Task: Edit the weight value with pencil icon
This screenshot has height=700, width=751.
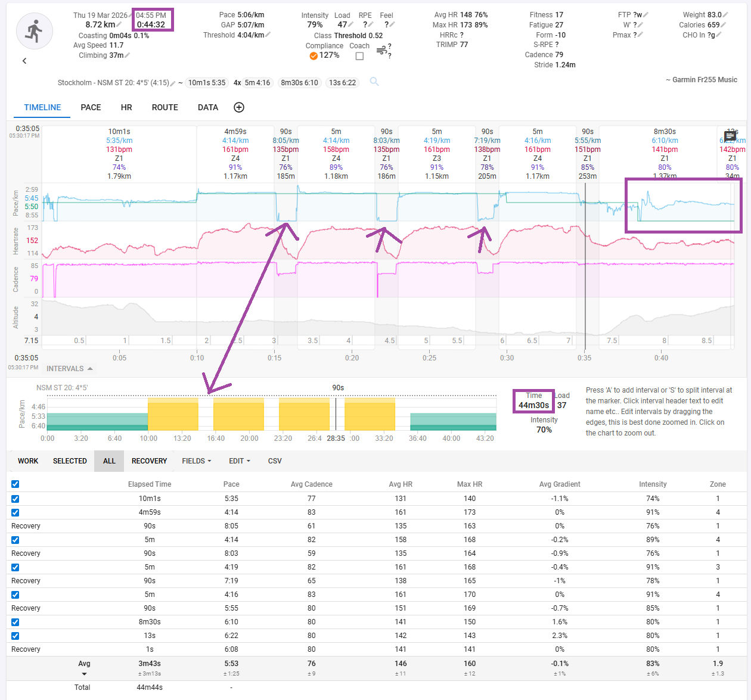Action: pos(725,15)
